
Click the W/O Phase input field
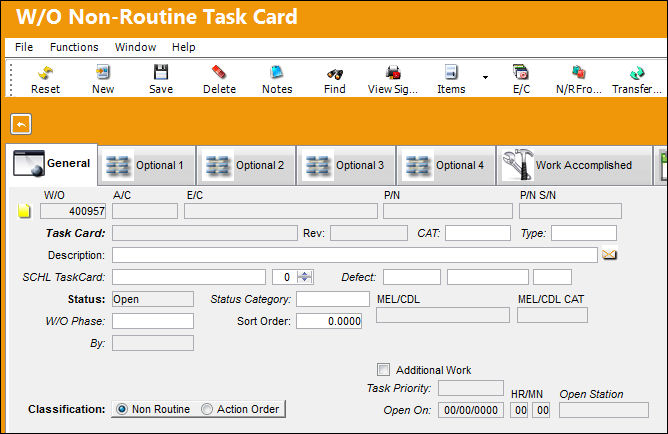pyautogui.click(x=153, y=321)
